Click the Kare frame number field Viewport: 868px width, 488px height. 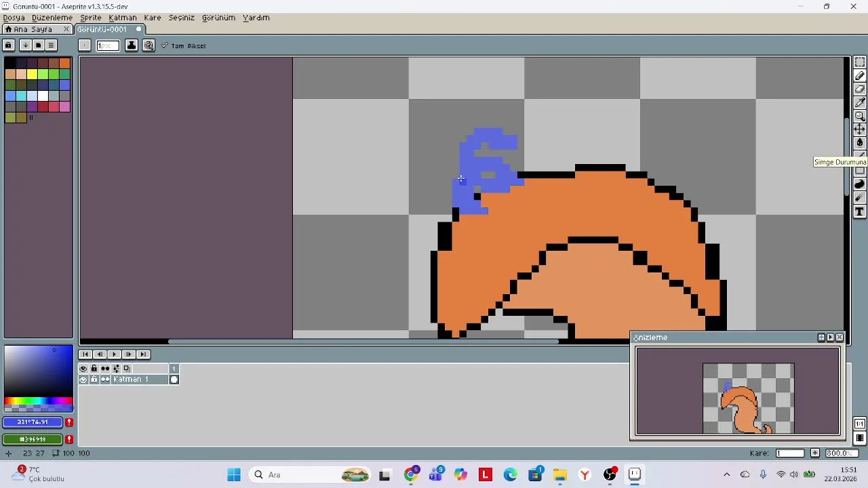(x=790, y=453)
